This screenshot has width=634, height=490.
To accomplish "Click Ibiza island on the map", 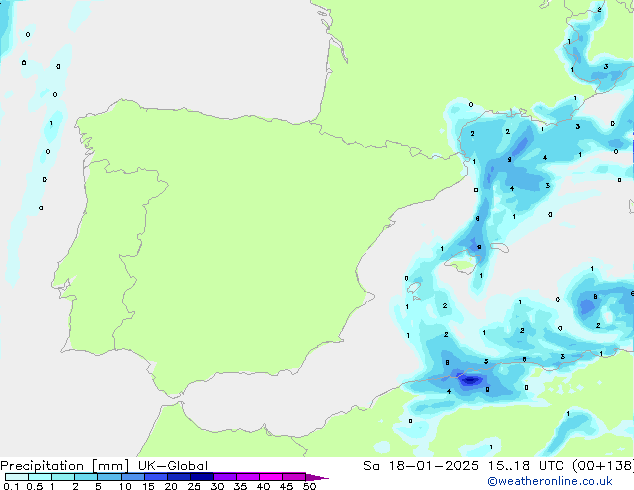I will tap(414, 287).
